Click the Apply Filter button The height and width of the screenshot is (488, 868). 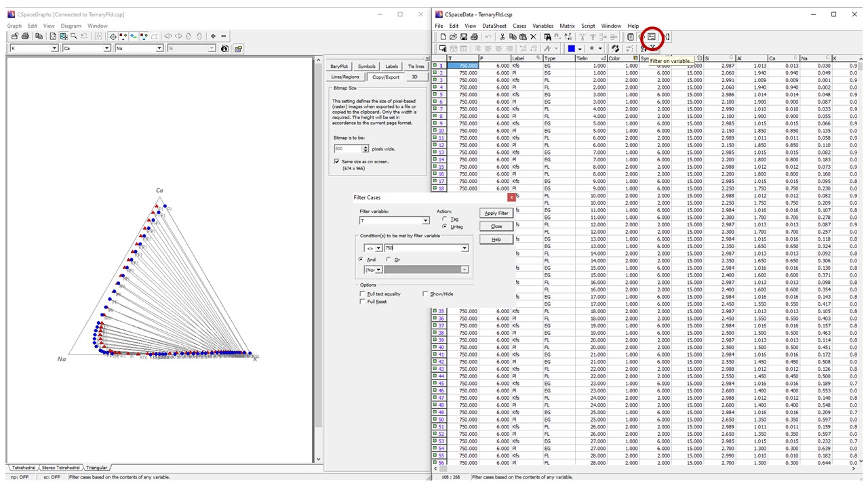coord(496,213)
